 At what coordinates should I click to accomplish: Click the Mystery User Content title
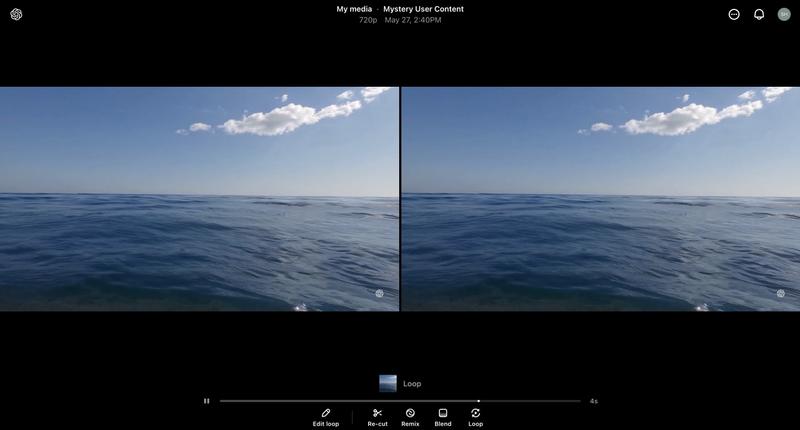(x=423, y=9)
